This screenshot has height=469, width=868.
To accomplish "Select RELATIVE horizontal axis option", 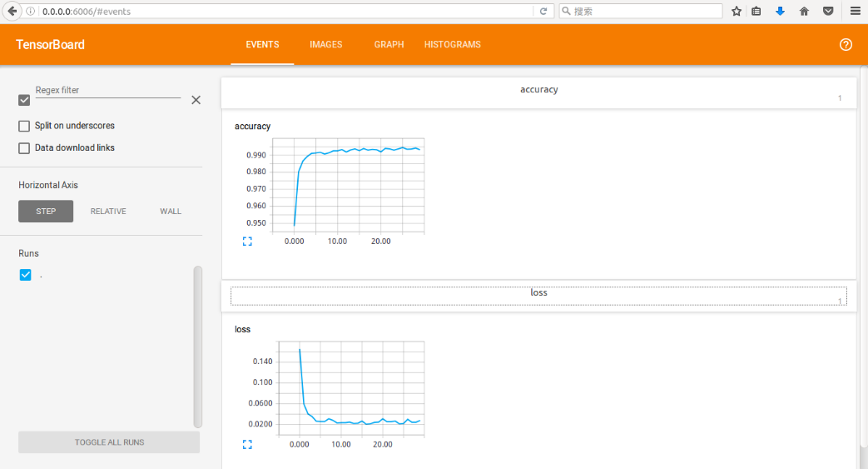I will tap(108, 212).
